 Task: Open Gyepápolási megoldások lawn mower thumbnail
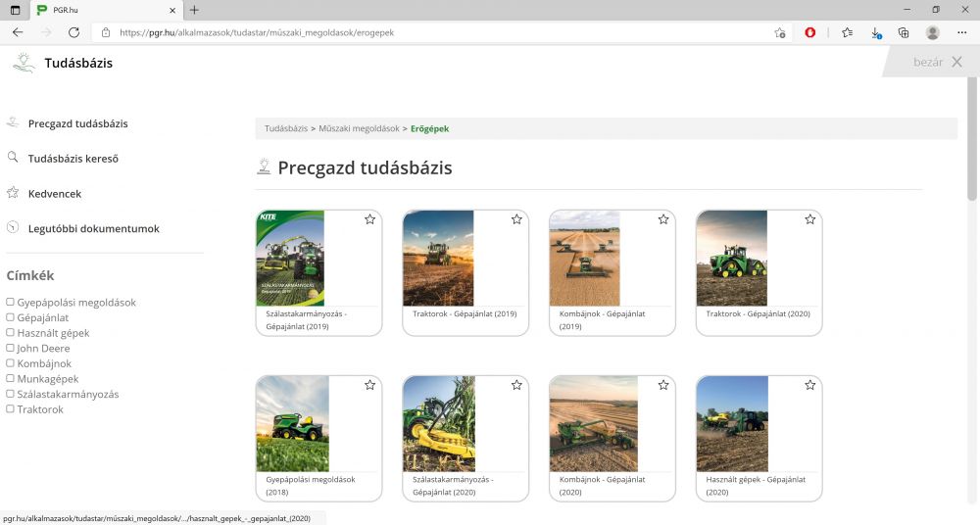coord(292,424)
